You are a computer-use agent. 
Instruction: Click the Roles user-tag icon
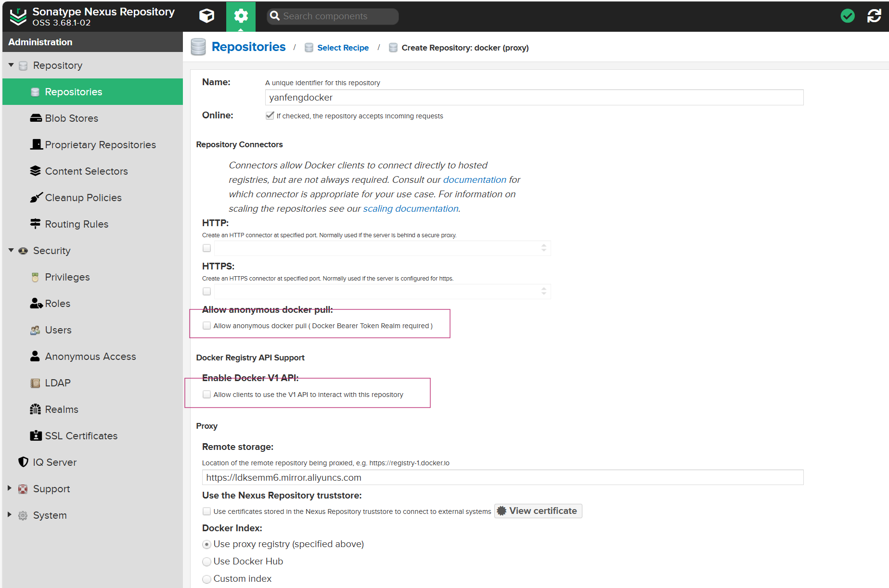[37, 303]
